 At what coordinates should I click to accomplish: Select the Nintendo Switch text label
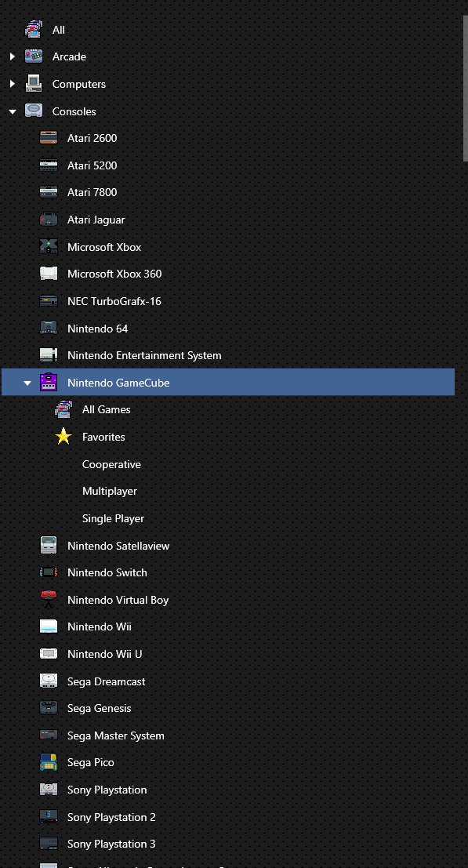click(107, 572)
